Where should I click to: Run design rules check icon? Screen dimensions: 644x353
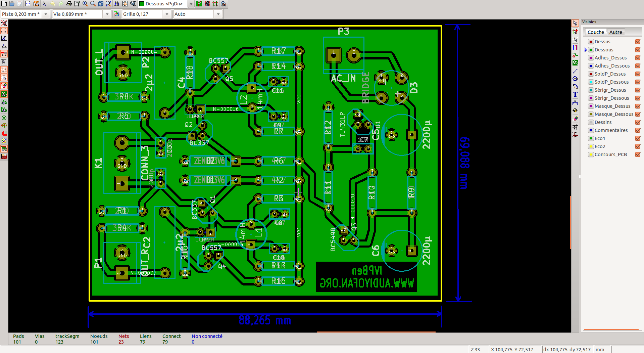click(x=133, y=4)
